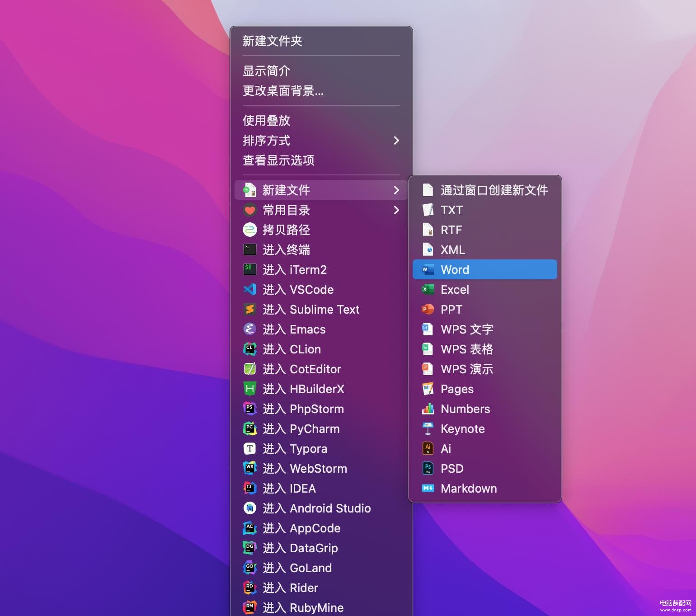Click the Markdown icon in submenu
Screen dimensions: 696x616
(428, 488)
